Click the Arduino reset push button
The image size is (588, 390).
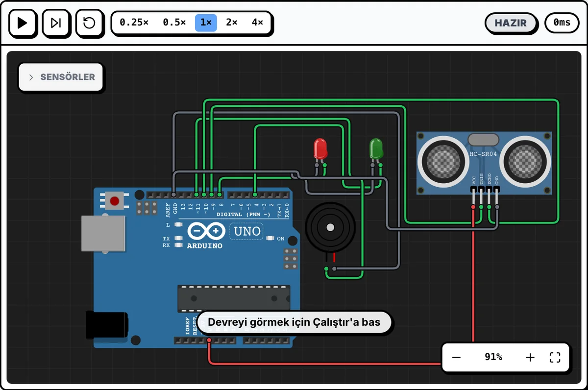(x=115, y=201)
